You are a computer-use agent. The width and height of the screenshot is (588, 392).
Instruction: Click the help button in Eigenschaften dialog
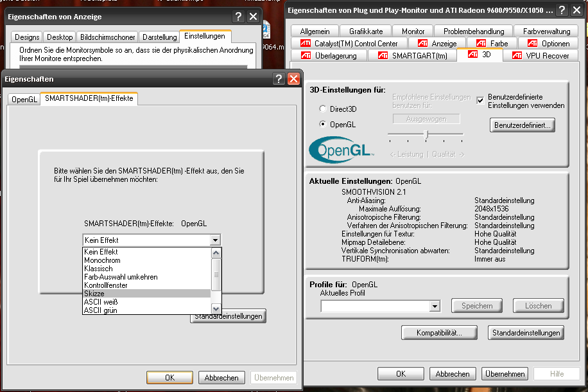tap(279, 79)
